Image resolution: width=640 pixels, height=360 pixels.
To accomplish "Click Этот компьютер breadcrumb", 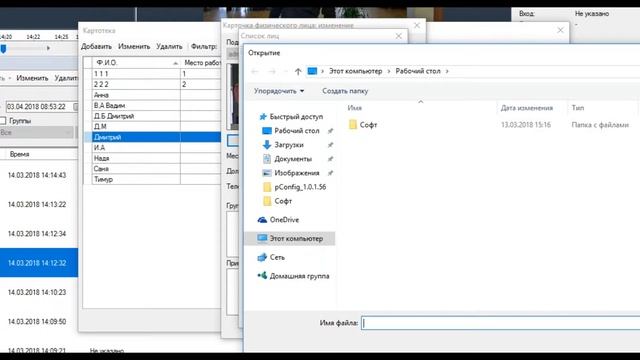I will click(x=356, y=71).
